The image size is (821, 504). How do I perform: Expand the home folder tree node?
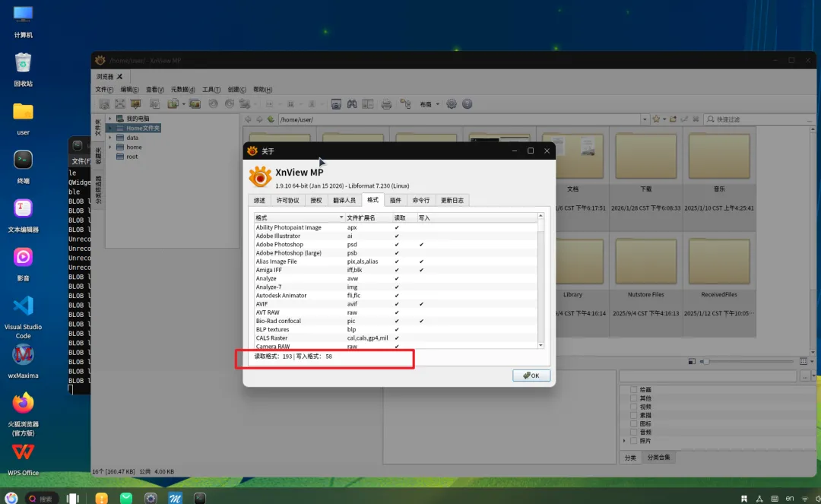(110, 147)
